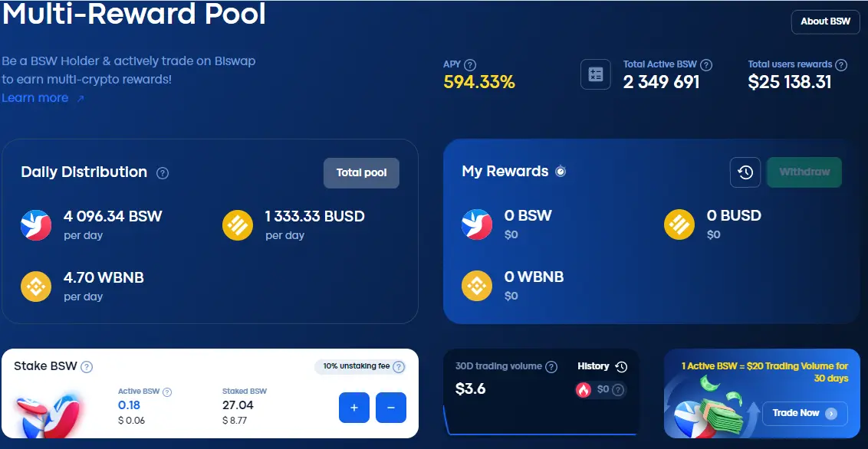The height and width of the screenshot is (449, 868).
Task: Click the Stake BSW bird illustration
Action: tap(49, 415)
